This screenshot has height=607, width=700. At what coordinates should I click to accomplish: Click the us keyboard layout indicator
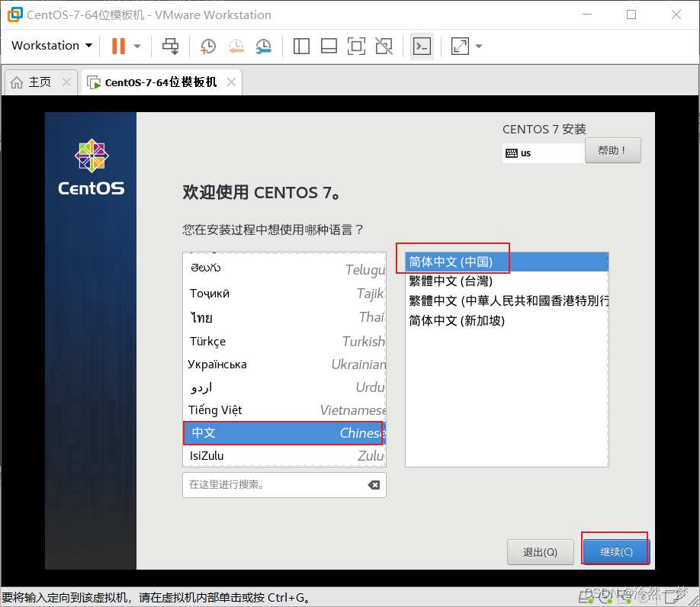tap(544, 153)
